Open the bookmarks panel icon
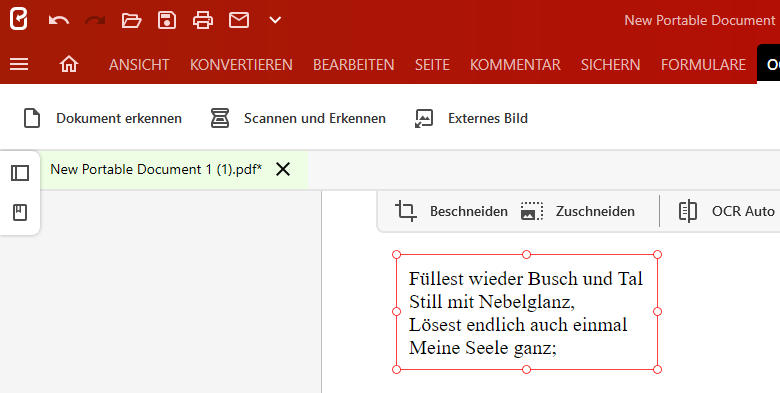This screenshot has width=780, height=393. tap(20, 212)
